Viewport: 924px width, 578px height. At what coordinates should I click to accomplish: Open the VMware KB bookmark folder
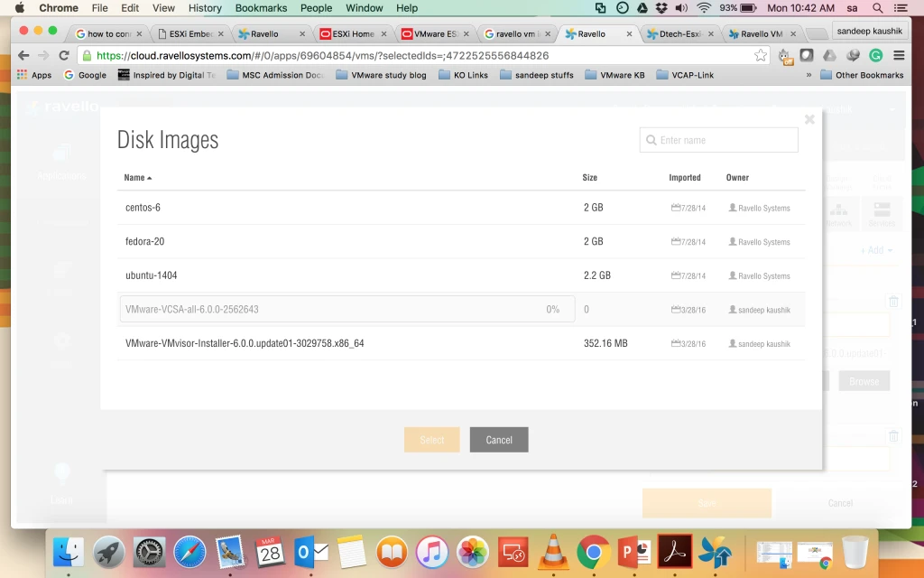[617, 75]
